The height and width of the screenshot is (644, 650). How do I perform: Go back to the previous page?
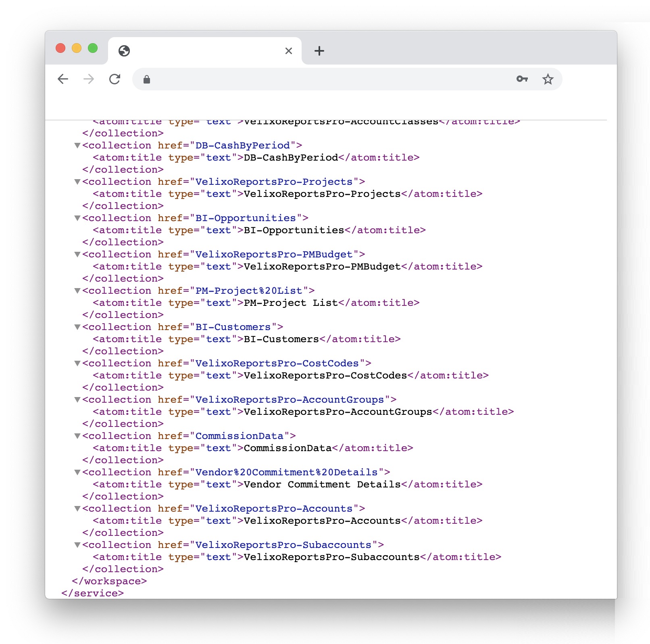point(63,79)
